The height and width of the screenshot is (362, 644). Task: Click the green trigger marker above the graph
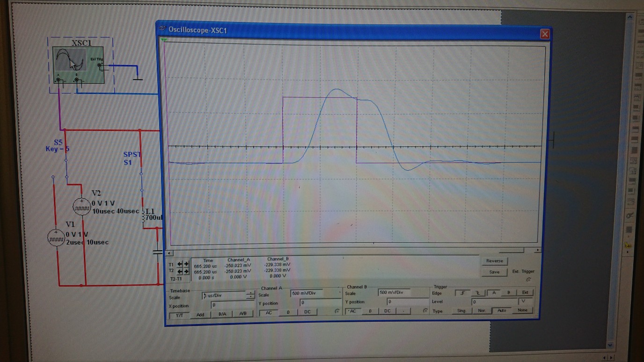coord(164,40)
